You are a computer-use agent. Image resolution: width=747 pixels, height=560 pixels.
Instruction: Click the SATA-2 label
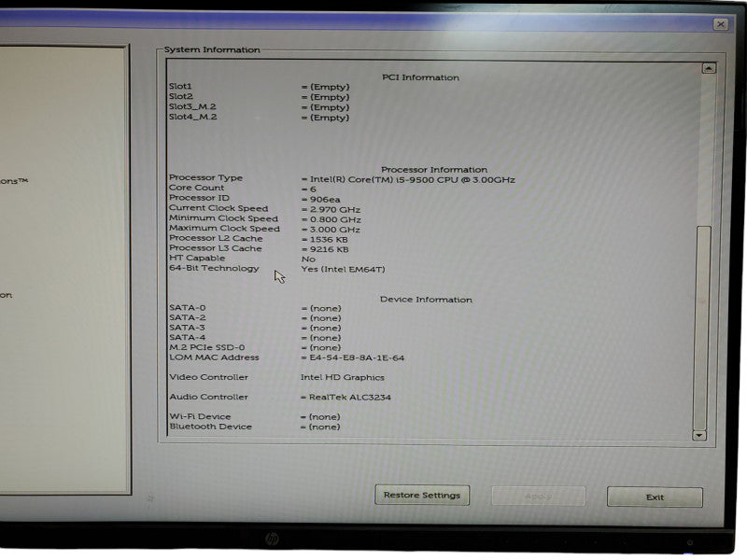[x=188, y=317]
